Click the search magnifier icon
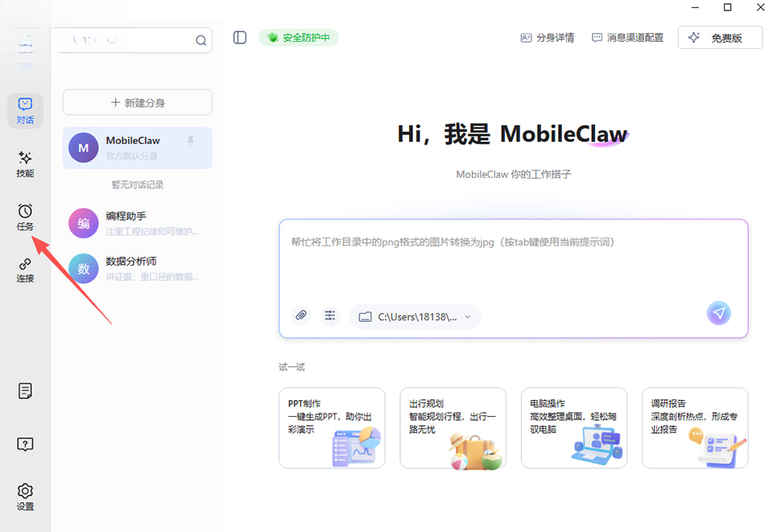 pos(200,40)
